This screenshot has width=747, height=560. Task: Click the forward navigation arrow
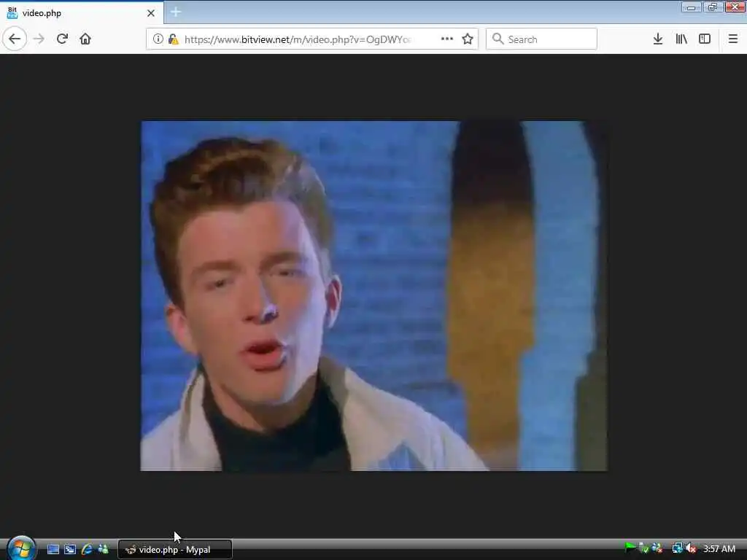[39, 39]
